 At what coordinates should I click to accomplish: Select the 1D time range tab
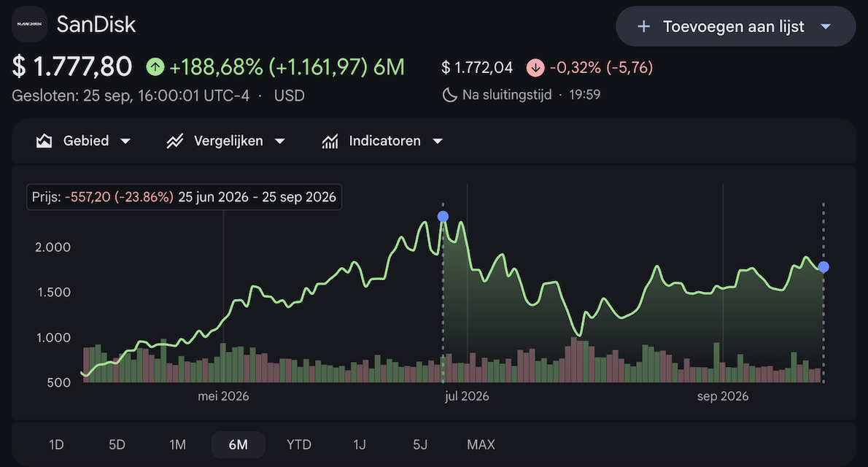point(56,445)
